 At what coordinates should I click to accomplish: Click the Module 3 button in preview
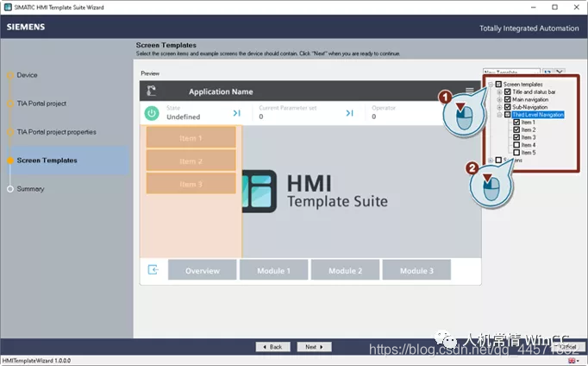416,270
